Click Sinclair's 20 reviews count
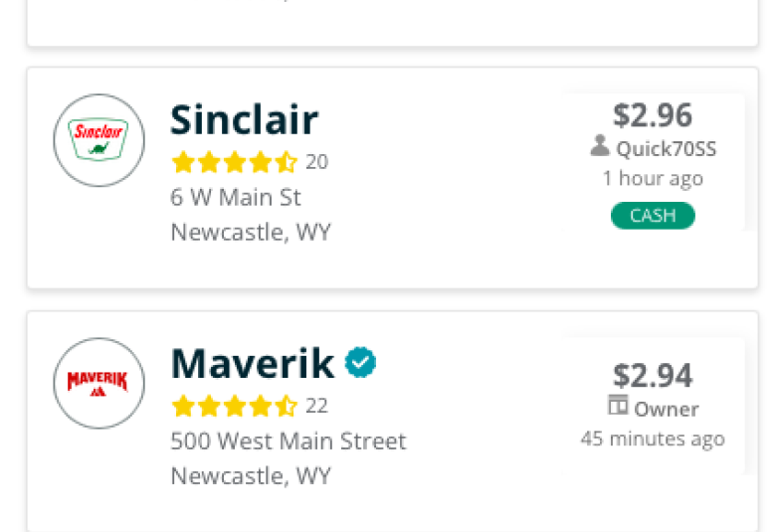The height and width of the screenshot is (532, 776). click(x=316, y=162)
